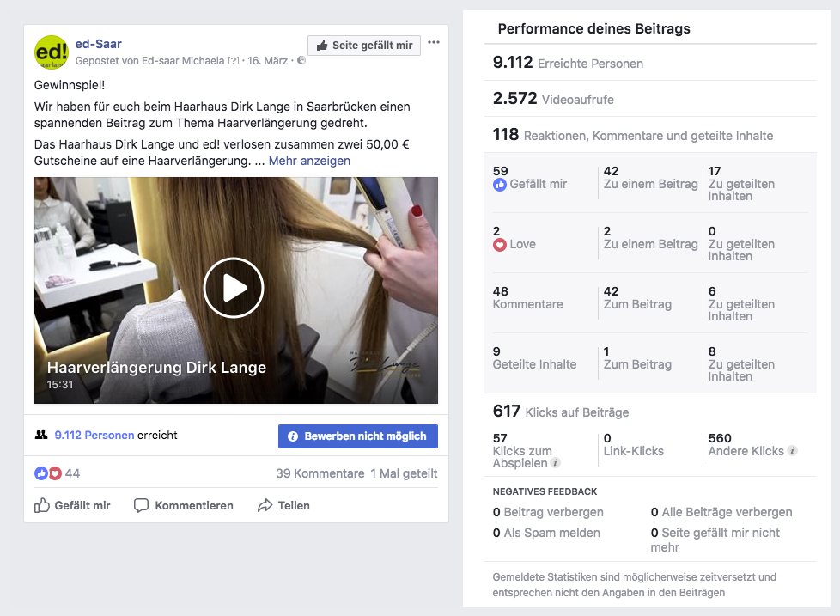Image resolution: width=840 pixels, height=616 pixels.
Task: Click 0 Alle Beiträge verbergen entry
Action: tap(721, 512)
